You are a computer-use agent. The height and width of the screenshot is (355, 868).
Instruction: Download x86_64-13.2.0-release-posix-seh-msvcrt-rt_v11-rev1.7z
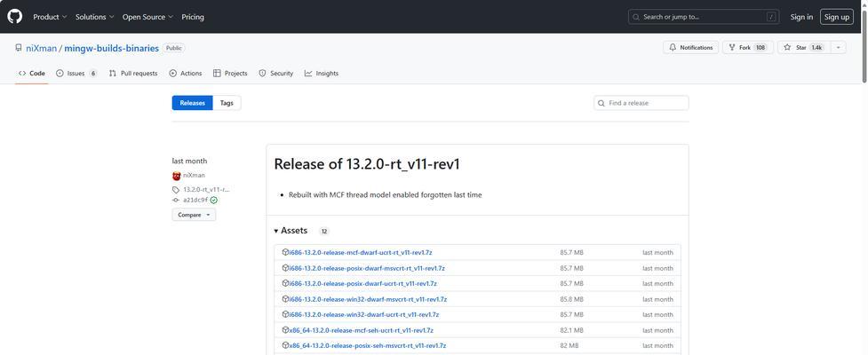(x=368, y=345)
